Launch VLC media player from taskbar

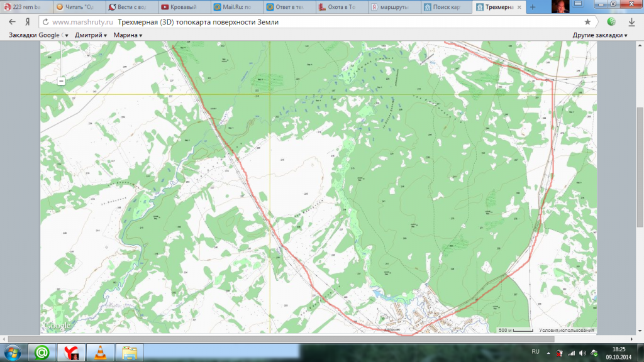99,352
